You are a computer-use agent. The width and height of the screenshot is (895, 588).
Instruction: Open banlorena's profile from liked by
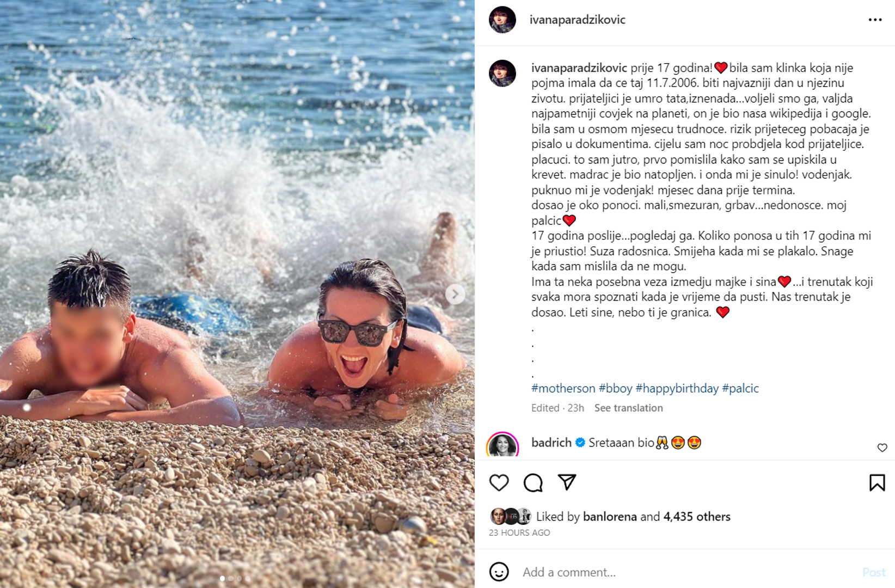[x=609, y=517]
